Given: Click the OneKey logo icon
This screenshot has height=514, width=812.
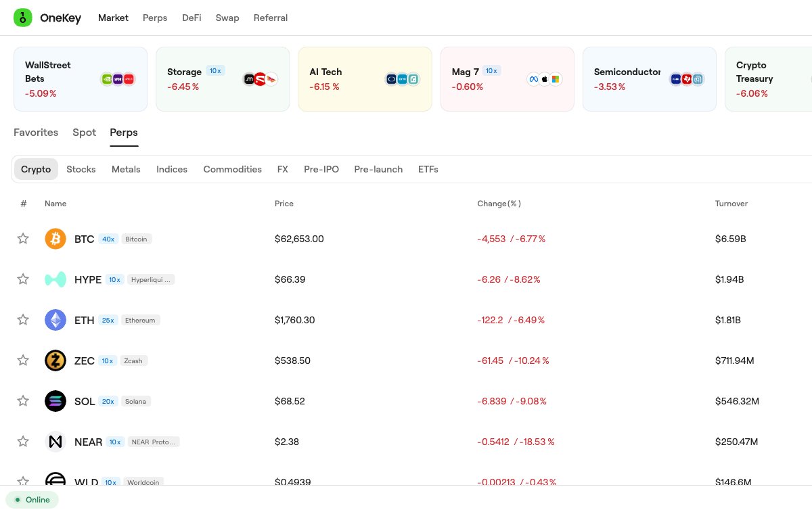Looking at the screenshot, I should pyautogui.click(x=23, y=18).
